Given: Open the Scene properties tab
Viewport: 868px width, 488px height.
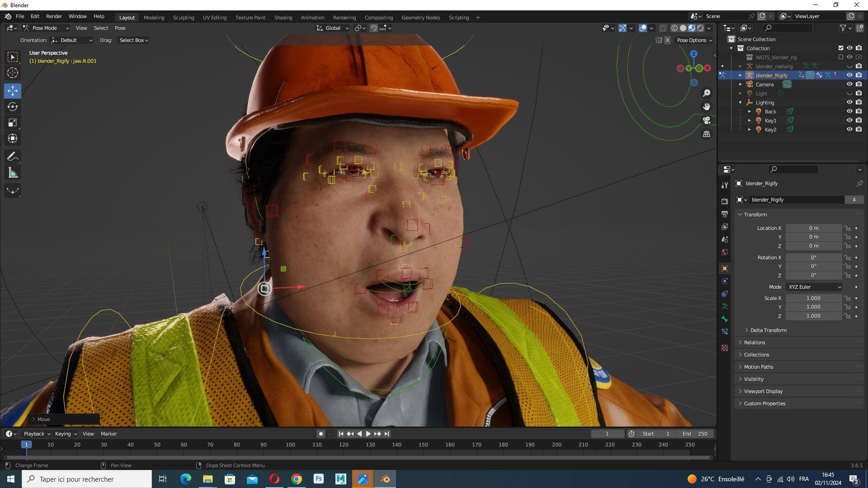Looking at the screenshot, I should tap(725, 239).
